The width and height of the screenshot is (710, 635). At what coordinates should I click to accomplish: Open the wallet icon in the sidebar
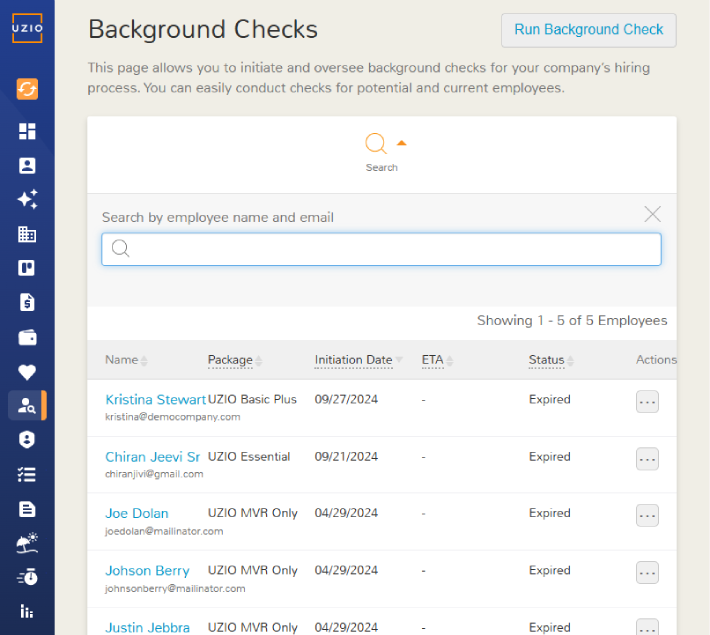click(x=27, y=337)
